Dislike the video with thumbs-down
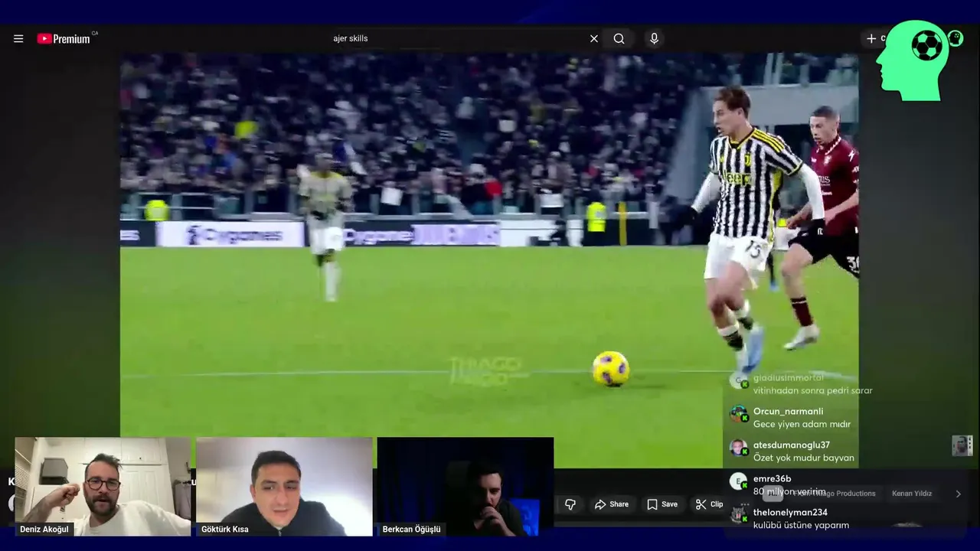This screenshot has height=551, width=980. pos(570,504)
